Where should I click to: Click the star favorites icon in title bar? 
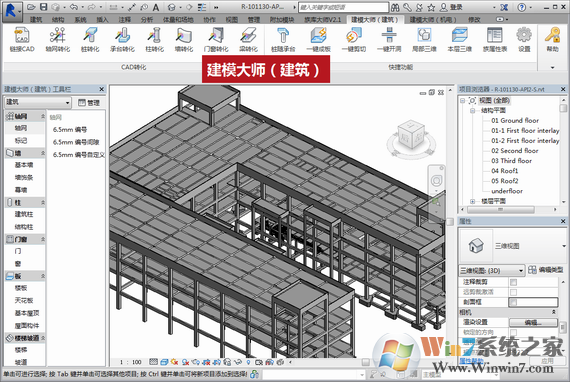(431, 7)
